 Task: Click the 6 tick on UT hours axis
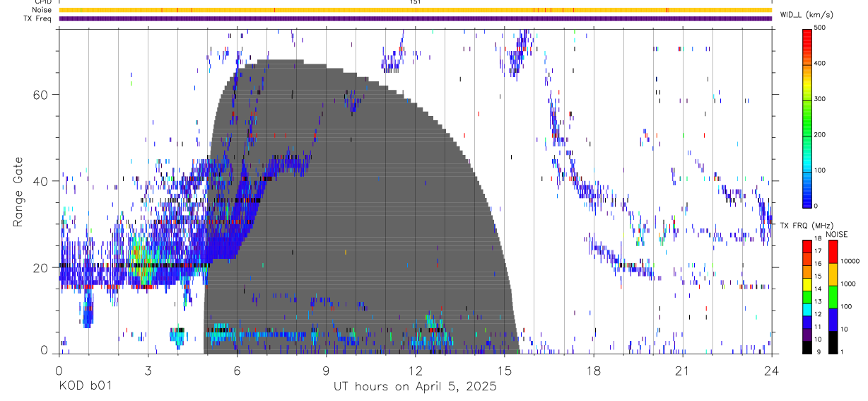(237, 371)
